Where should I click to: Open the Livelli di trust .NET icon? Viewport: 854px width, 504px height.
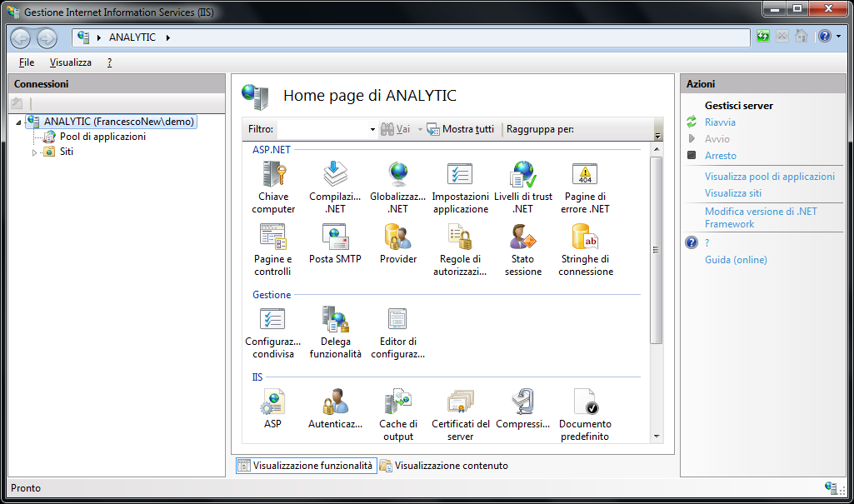(x=522, y=177)
